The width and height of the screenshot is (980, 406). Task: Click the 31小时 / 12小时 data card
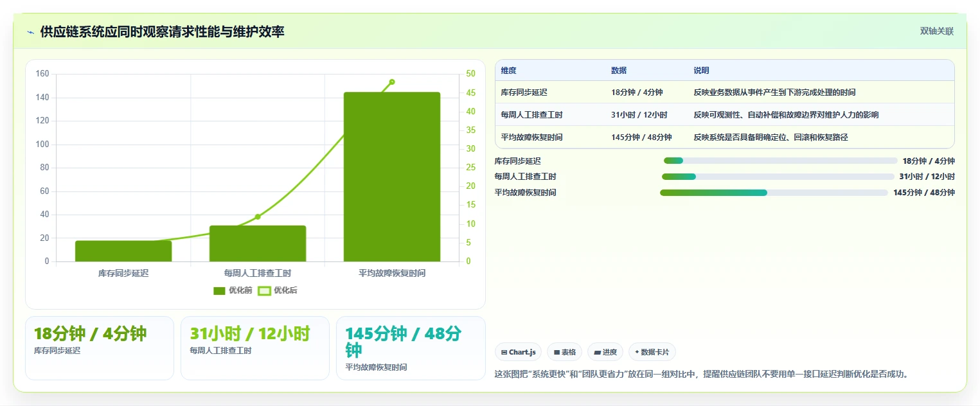click(255, 348)
